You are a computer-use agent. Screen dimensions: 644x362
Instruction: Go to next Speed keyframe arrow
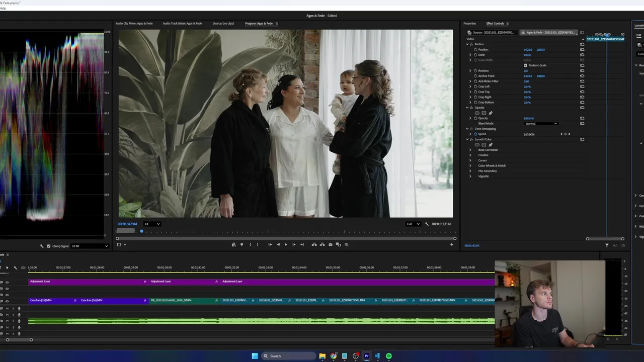(570, 134)
